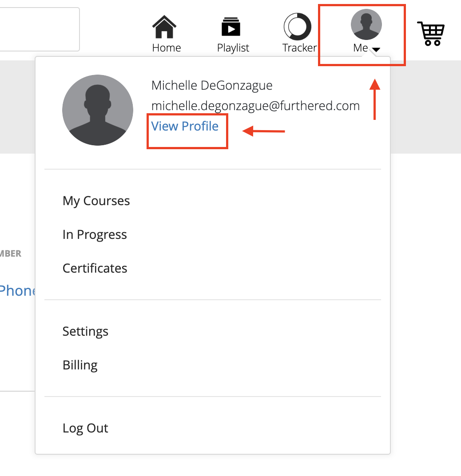Viewport: 461px width, 476px height.
Task: Open Settings menu entry
Action: click(85, 331)
